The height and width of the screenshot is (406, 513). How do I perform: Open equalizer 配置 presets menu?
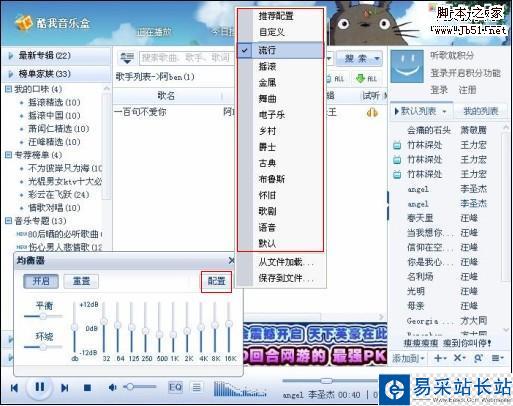(216, 281)
